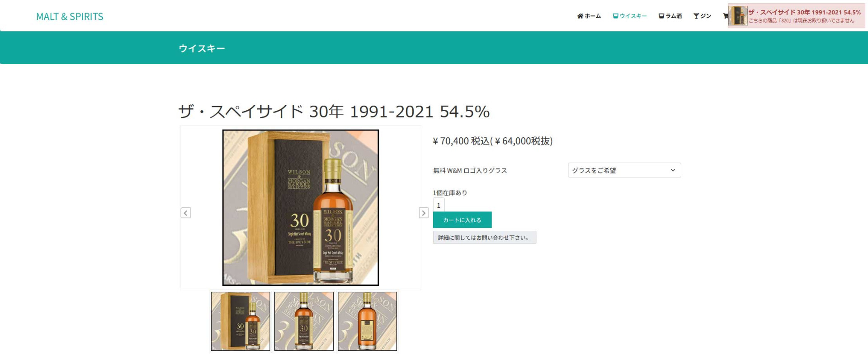The image size is (868, 359).
Task: Click the quantity input field
Action: (x=439, y=205)
